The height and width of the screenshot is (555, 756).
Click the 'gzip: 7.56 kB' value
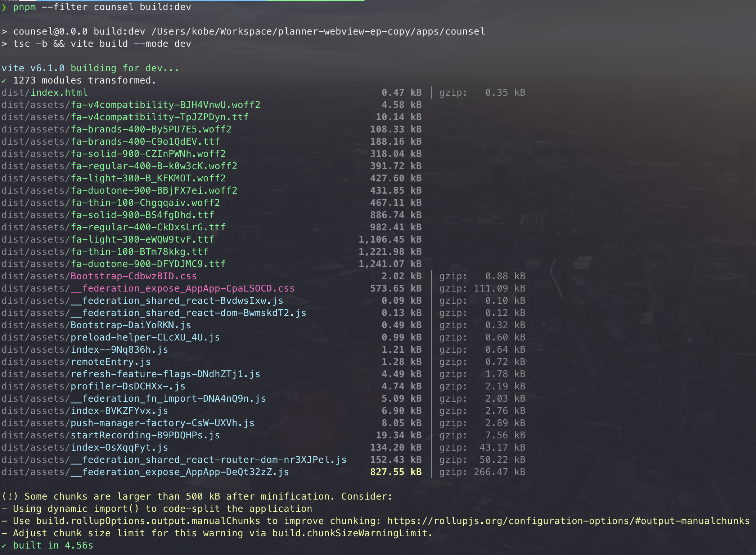coord(482,436)
